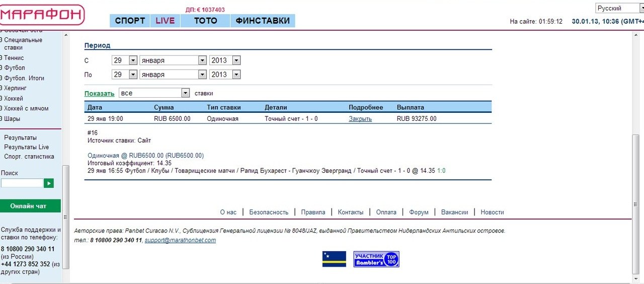Open Хоккей in sidebar
The image size is (644, 284).
tap(14, 98)
